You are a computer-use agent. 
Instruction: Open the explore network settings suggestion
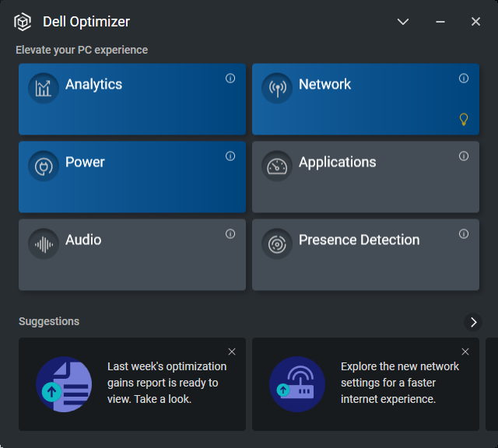[x=399, y=383]
